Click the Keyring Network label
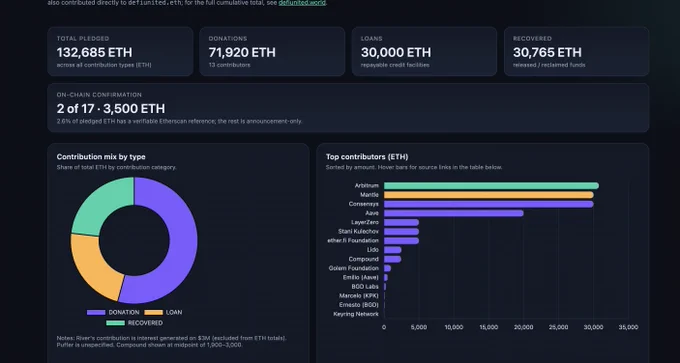 pos(356,314)
